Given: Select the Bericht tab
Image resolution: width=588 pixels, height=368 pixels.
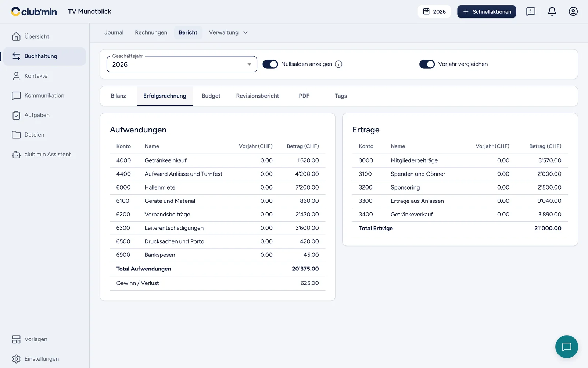Looking at the screenshot, I should [x=188, y=32].
